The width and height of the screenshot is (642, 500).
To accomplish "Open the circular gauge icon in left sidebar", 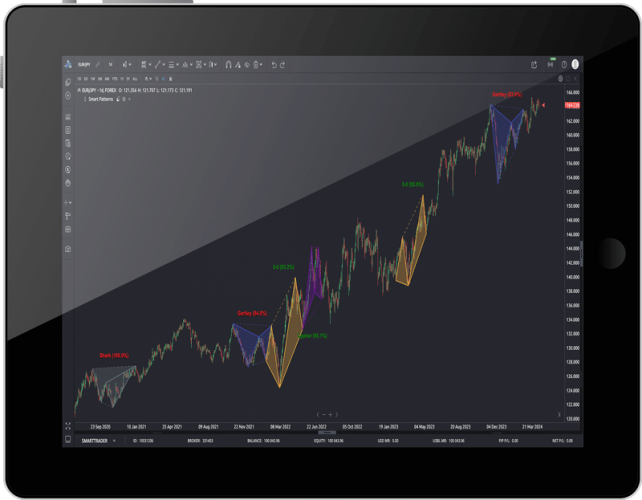I will coord(68,156).
